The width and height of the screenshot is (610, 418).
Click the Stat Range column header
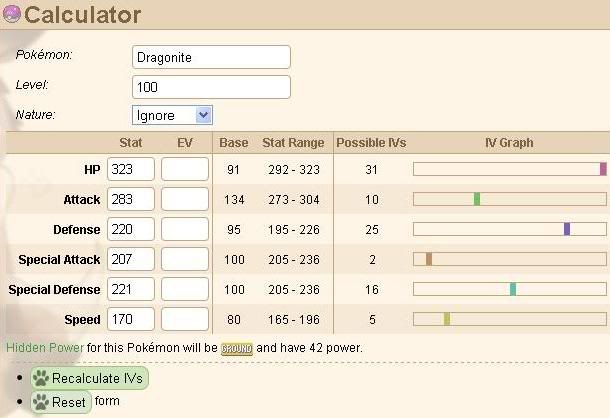(293, 143)
